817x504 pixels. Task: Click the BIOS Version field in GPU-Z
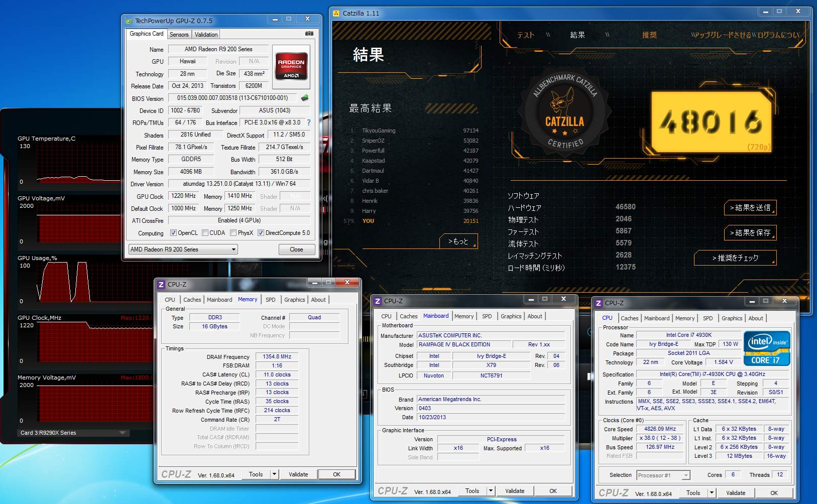coord(232,98)
